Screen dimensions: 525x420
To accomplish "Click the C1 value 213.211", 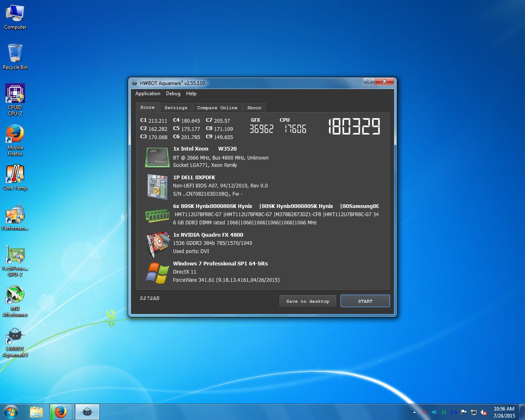I will click(158, 121).
